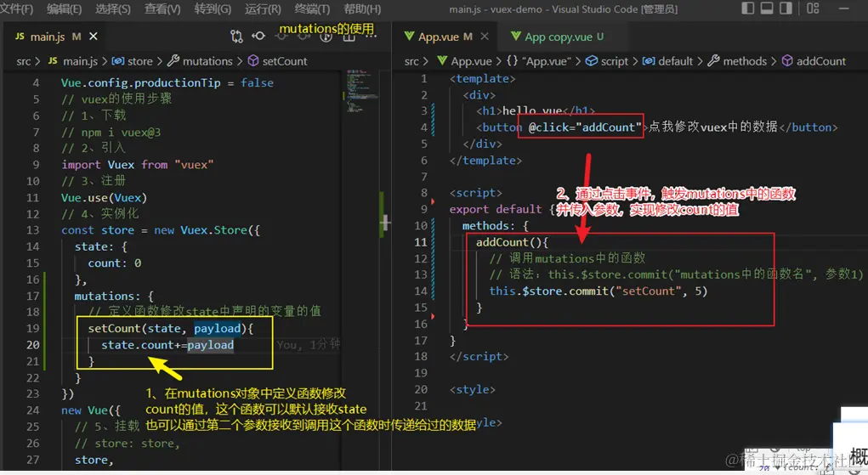
Task: Open the 转到(G) menu
Action: point(213,8)
